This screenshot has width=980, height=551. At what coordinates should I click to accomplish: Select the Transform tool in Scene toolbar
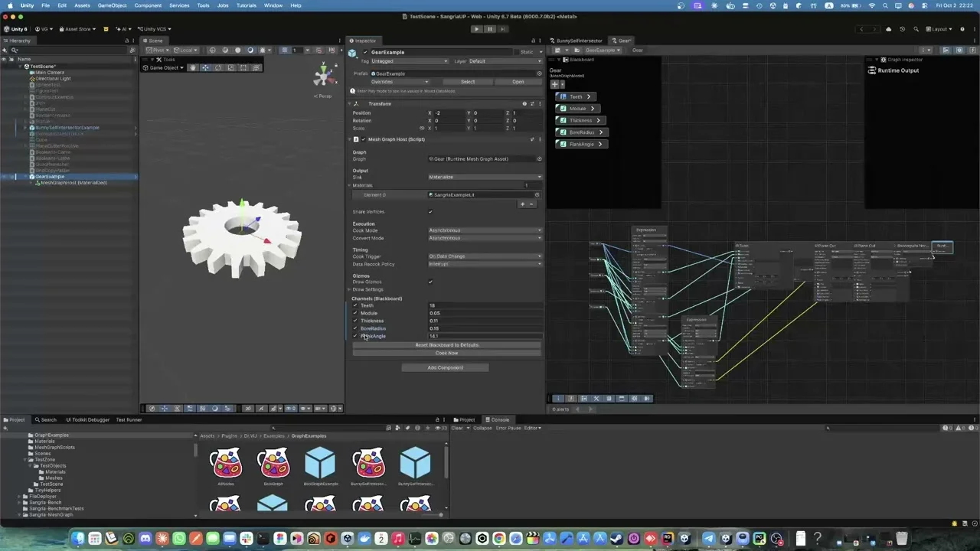256,67
